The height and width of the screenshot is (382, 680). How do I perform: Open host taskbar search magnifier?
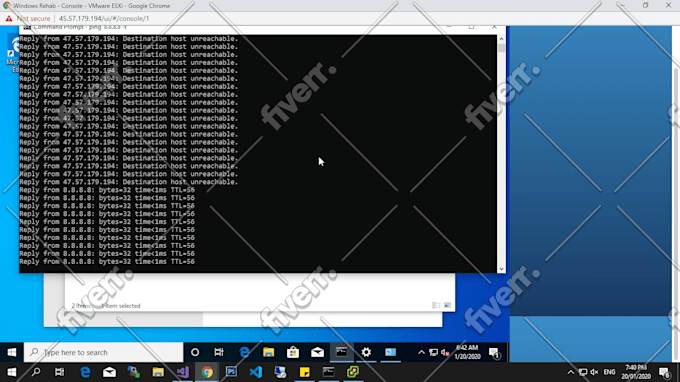[36, 372]
